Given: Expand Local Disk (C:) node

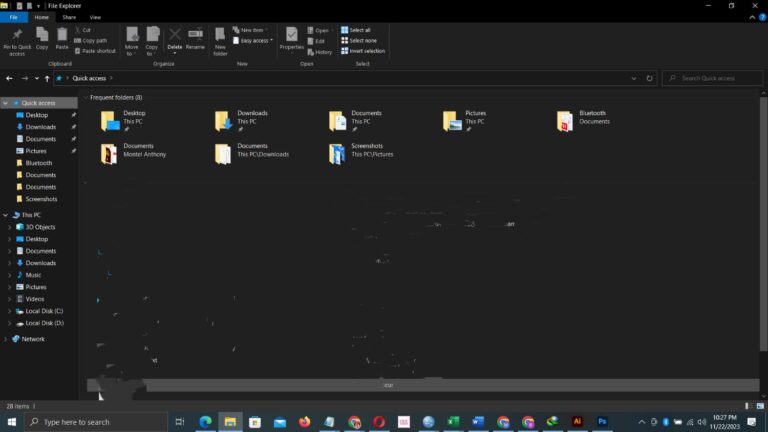Looking at the screenshot, I should pos(9,312).
